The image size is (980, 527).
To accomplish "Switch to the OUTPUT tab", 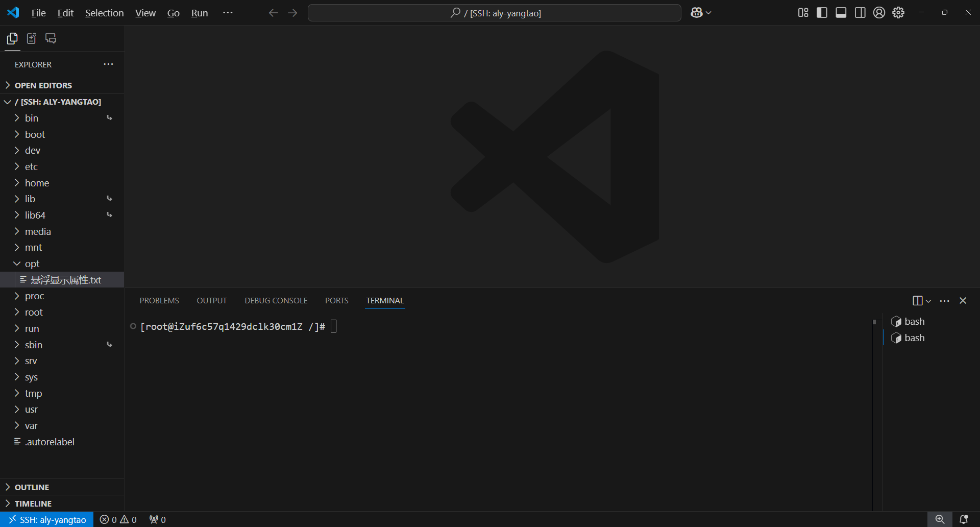I will point(212,300).
